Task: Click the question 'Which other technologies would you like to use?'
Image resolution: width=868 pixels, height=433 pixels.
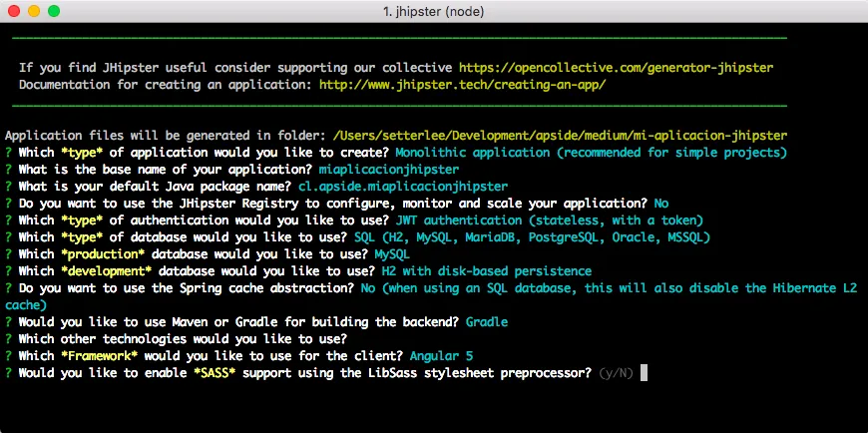Action: (184, 339)
